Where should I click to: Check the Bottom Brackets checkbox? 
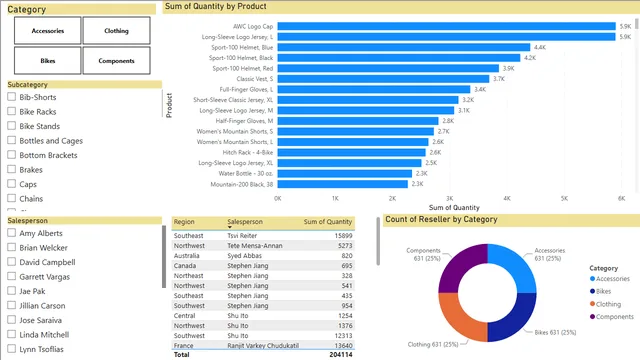point(11,155)
